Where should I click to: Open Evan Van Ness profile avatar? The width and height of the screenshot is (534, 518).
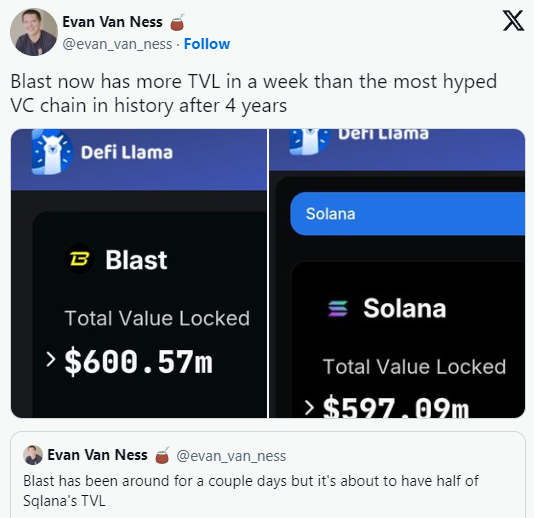(34, 32)
